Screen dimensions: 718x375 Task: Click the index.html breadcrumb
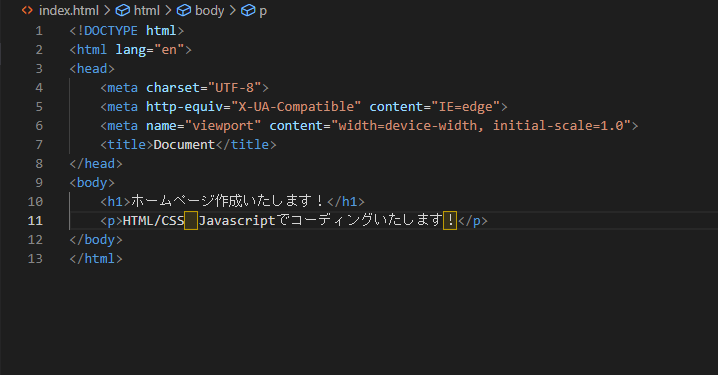69,11
